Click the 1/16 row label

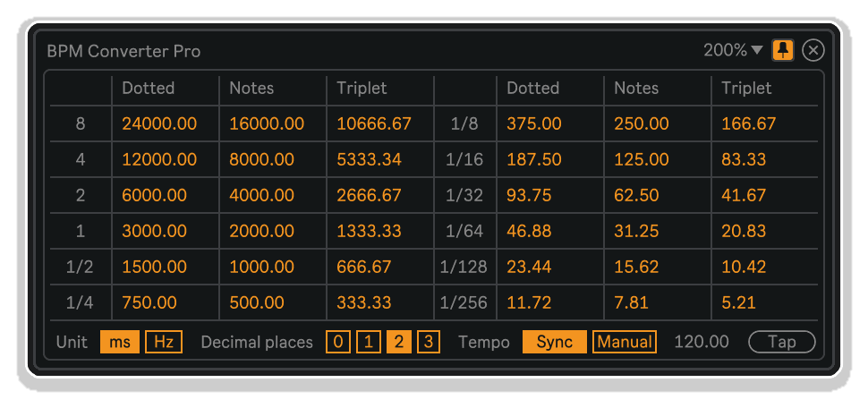click(464, 159)
